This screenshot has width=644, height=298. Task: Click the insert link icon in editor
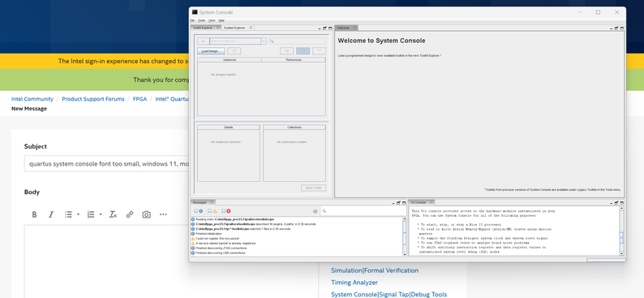click(x=130, y=214)
